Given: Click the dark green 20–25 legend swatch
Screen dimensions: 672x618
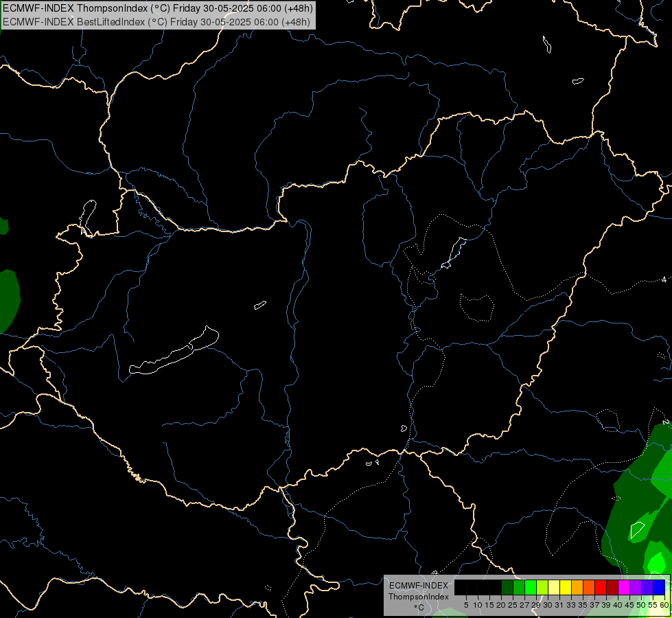Looking at the screenshot, I should coord(507,587).
